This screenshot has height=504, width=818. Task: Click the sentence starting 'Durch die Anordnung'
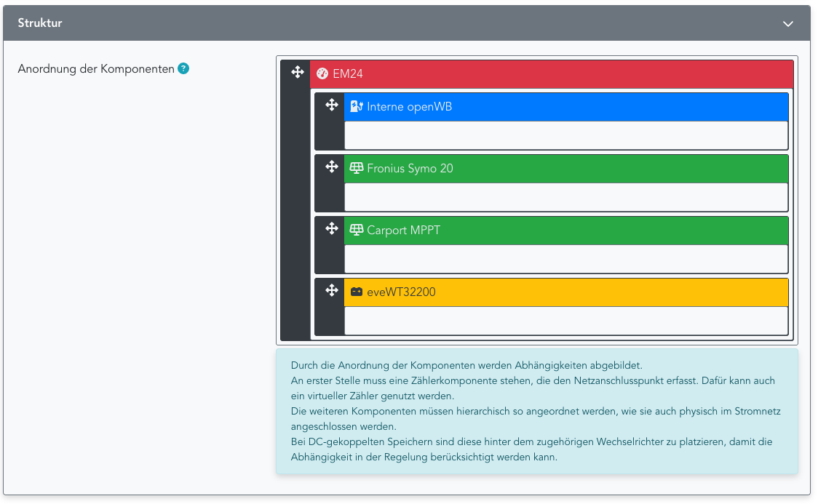(466, 365)
